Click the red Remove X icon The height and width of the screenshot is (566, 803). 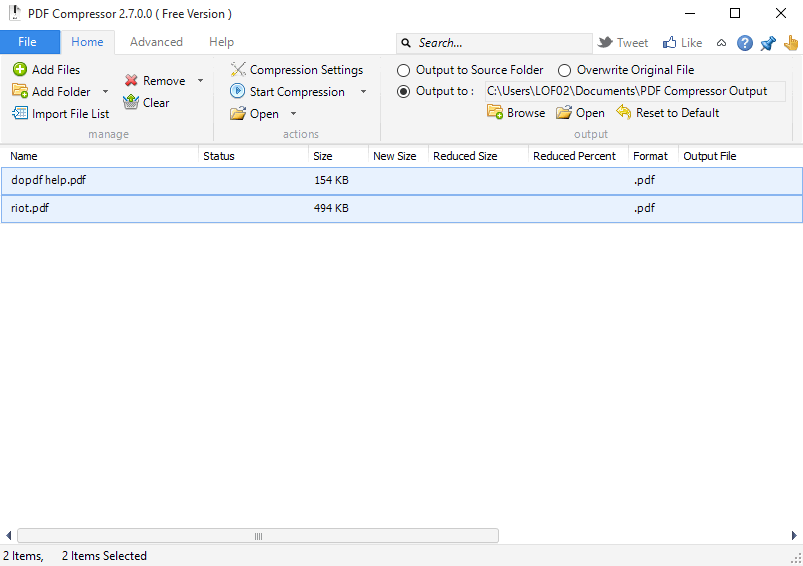[x=131, y=80]
